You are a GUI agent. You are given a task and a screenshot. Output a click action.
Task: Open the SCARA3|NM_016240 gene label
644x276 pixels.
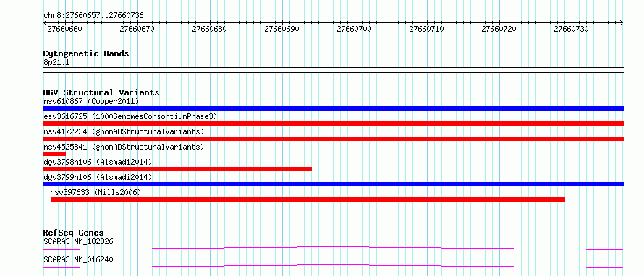(78, 259)
